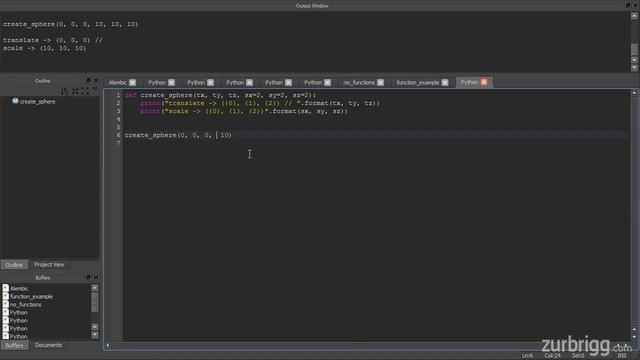
Task: Switch to the Documents bottom tab
Action: coord(48,345)
